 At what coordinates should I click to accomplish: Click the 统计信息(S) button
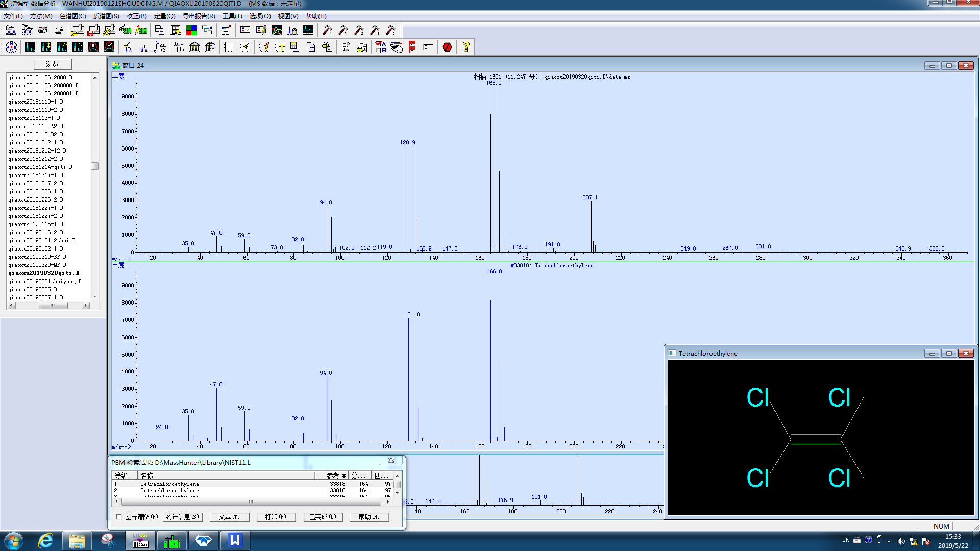182,517
